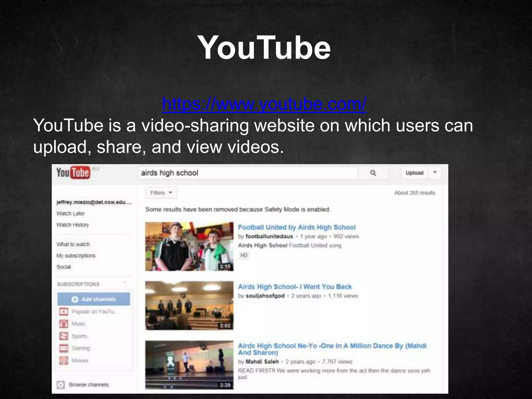Click the Popular on YouTube channel icon
This screenshot has width=532, height=399.
[64, 311]
